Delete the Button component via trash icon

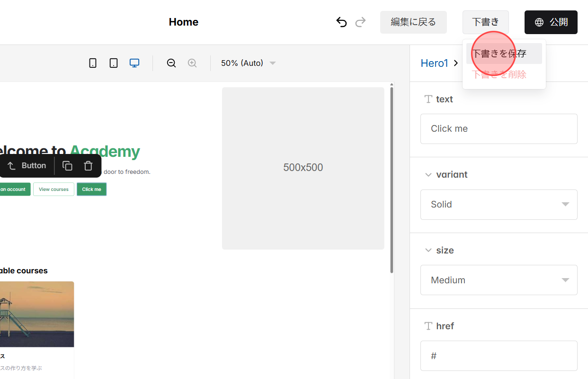click(x=88, y=165)
